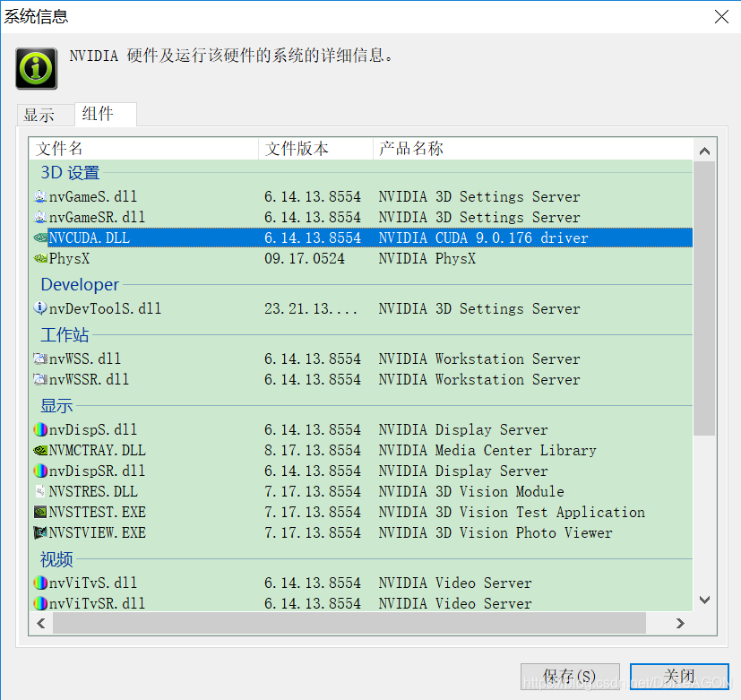Viewport: 741px width, 700px height.
Task: Select the NVCUDA.DLL file icon
Action: pos(40,238)
